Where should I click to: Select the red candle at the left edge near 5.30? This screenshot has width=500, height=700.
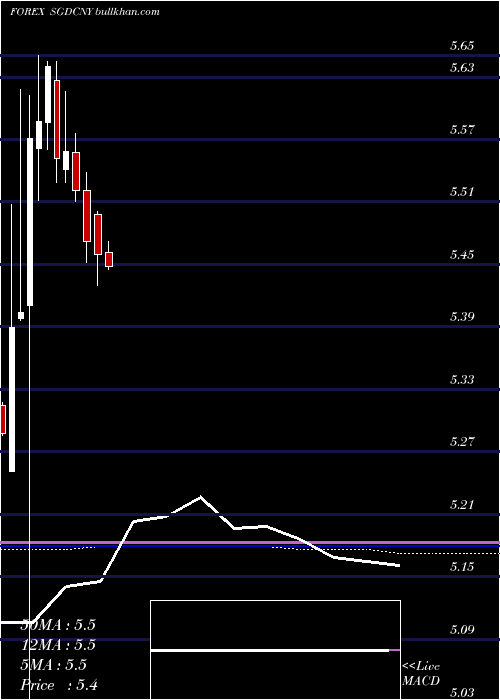click(x=3, y=419)
